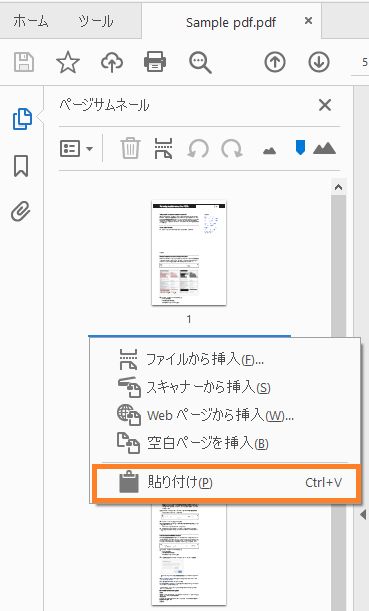Choose ファイルから挿入 menu entry
The image size is (369, 611).
(225, 359)
